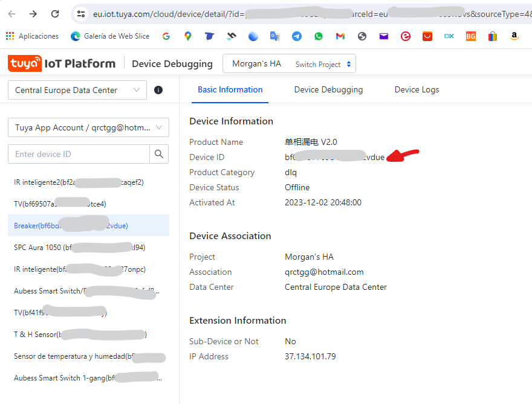Select the TV(bf41f9 device entry

(x=88, y=312)
